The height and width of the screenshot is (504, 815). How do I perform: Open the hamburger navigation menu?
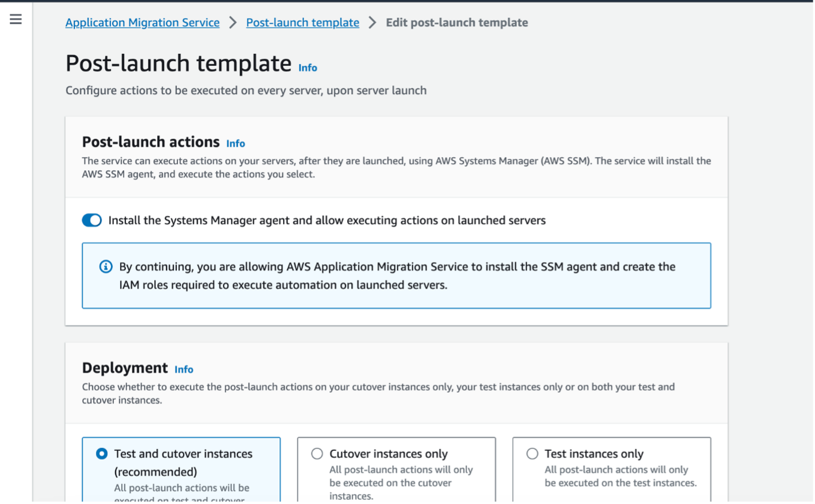[16, 20]
